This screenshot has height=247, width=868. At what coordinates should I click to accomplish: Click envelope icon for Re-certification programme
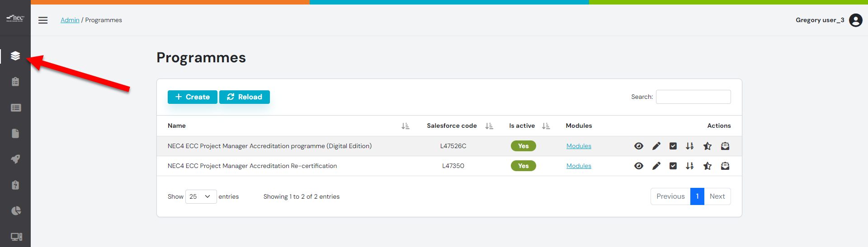point(725,166)
